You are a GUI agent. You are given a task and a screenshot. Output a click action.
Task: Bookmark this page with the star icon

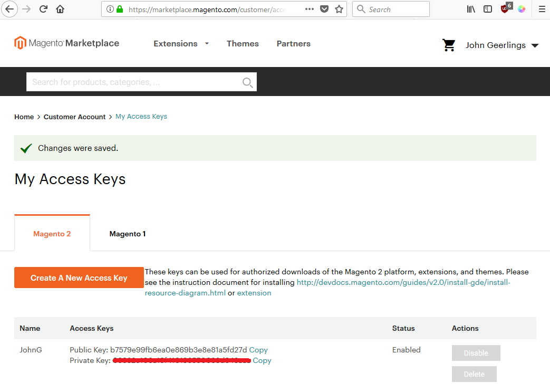pyautogui.click(x=339, y=9)
